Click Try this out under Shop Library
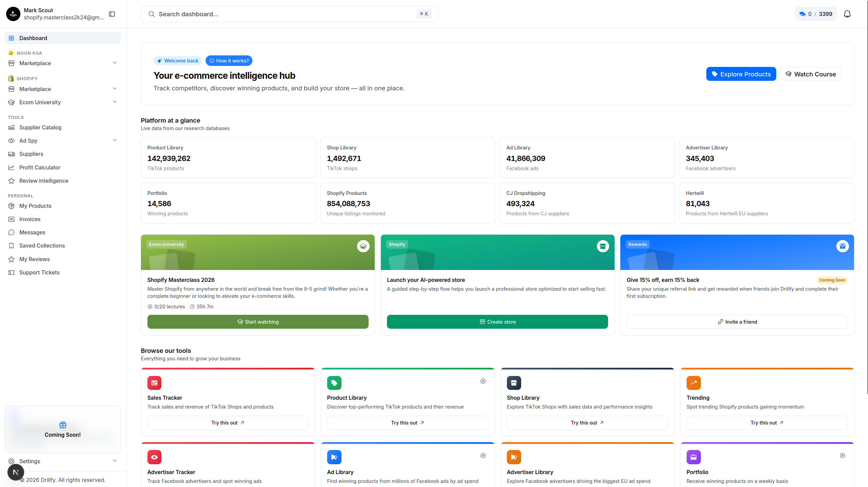This screenshot has width=868, height=487. 587,422
